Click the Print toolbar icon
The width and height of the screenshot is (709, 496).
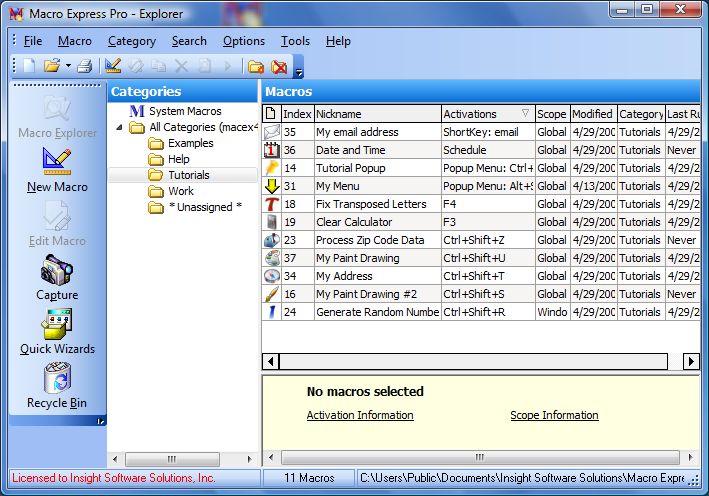point(85,66)
